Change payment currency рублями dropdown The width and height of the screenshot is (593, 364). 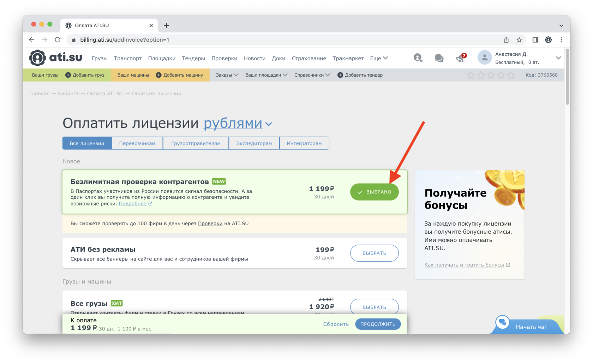coord(238,123)
